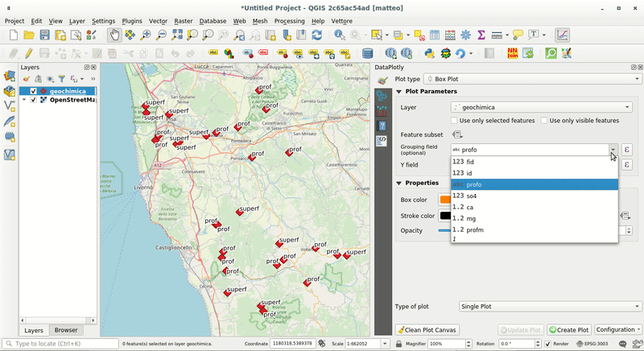Click the Create Plot button

tap(569, 330)
